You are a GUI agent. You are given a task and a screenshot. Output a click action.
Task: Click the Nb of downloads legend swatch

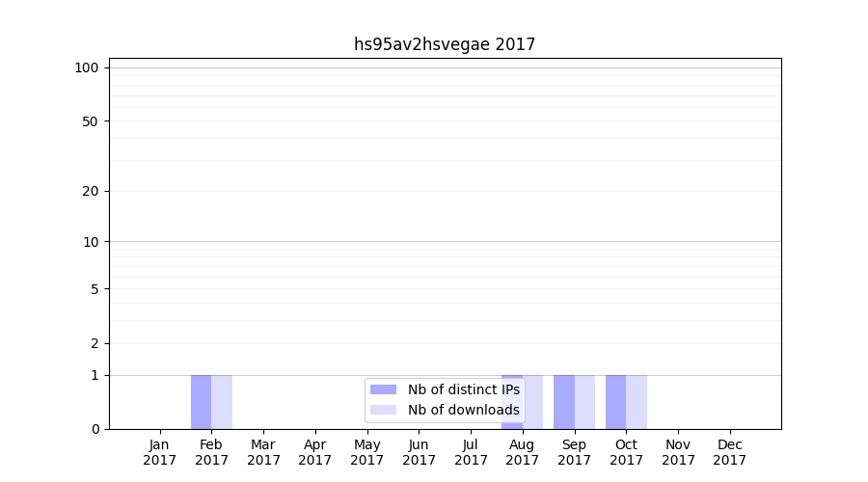[x=383, y=410]
